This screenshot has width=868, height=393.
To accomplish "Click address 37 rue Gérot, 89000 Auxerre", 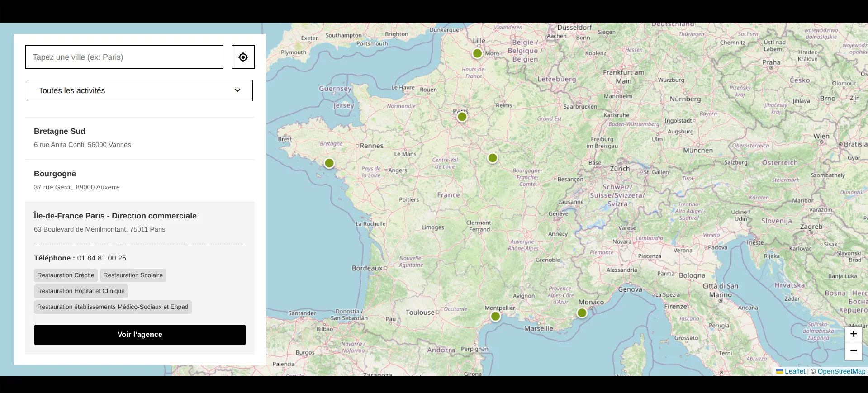I will click(77, 187).
